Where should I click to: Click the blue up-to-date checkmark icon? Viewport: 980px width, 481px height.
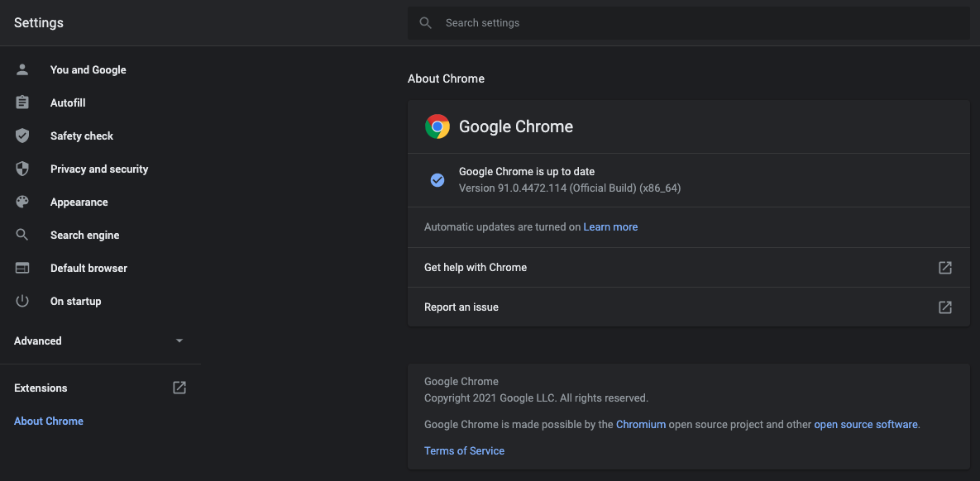(437, 180)
